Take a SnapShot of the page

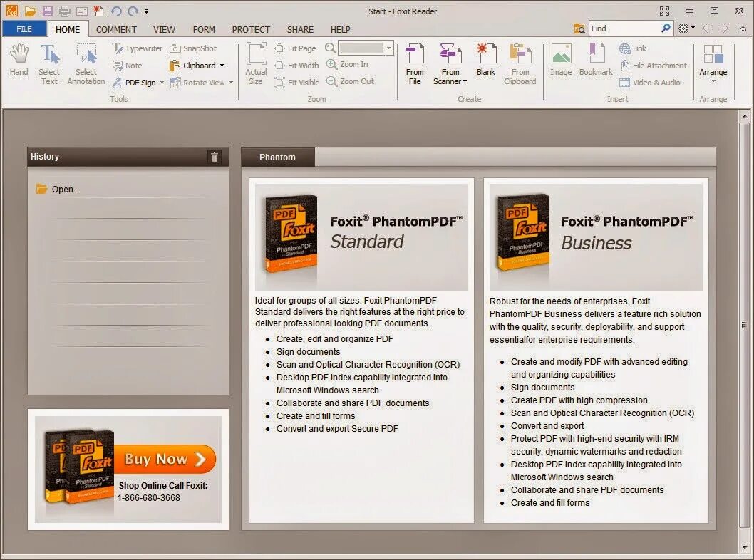click(193, 48)
